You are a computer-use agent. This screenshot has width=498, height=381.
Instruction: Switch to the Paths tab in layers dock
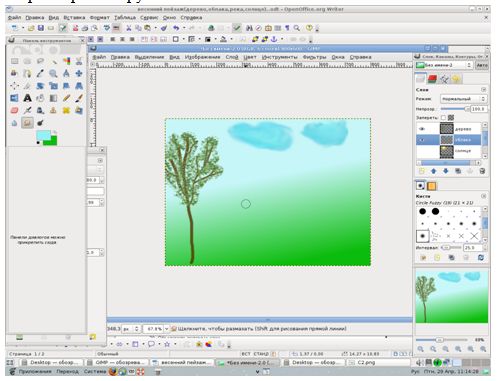(x=444, y=79)
